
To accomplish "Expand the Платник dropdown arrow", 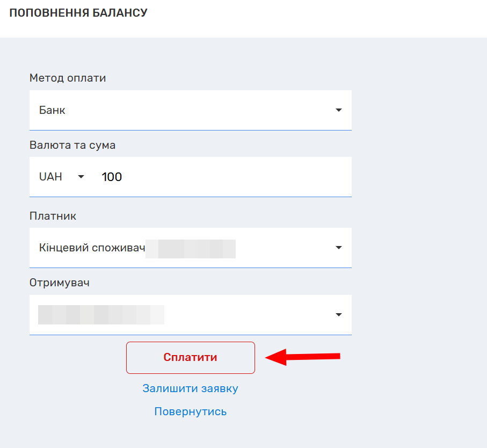I will click(x=338, y=248).
